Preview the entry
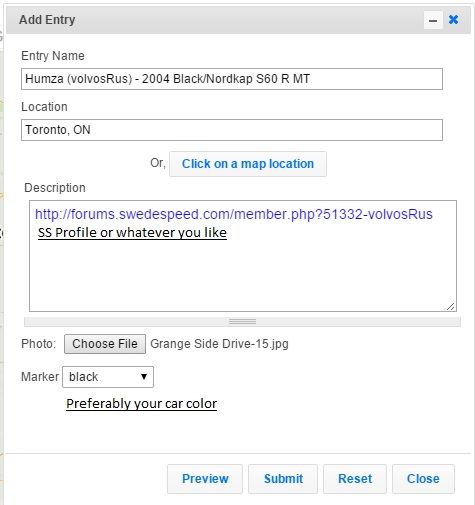 point(205,479)
